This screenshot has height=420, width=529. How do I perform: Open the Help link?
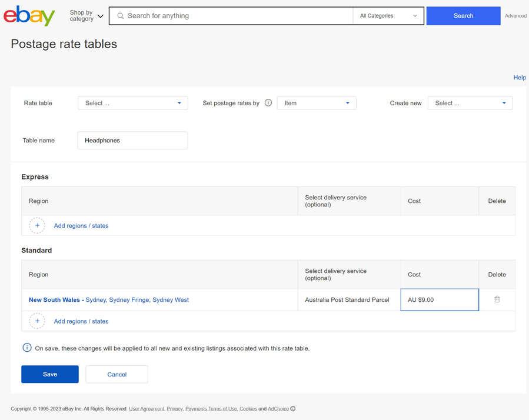pos(520,77)
